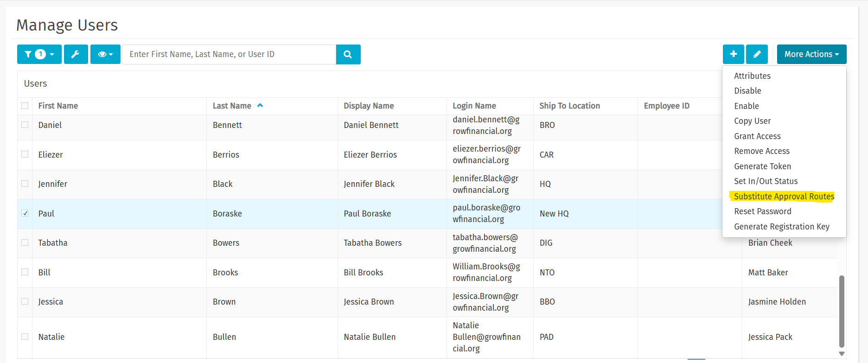Screen dimensions: 868x363
Task: Focus the user name search field
Action: click(229, 54)
